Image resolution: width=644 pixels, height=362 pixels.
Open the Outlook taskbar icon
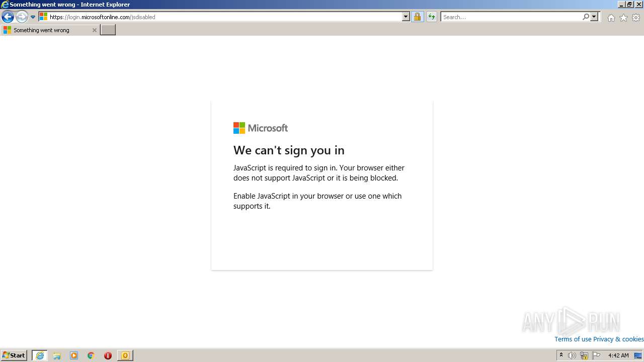click(x=125, y=355)
